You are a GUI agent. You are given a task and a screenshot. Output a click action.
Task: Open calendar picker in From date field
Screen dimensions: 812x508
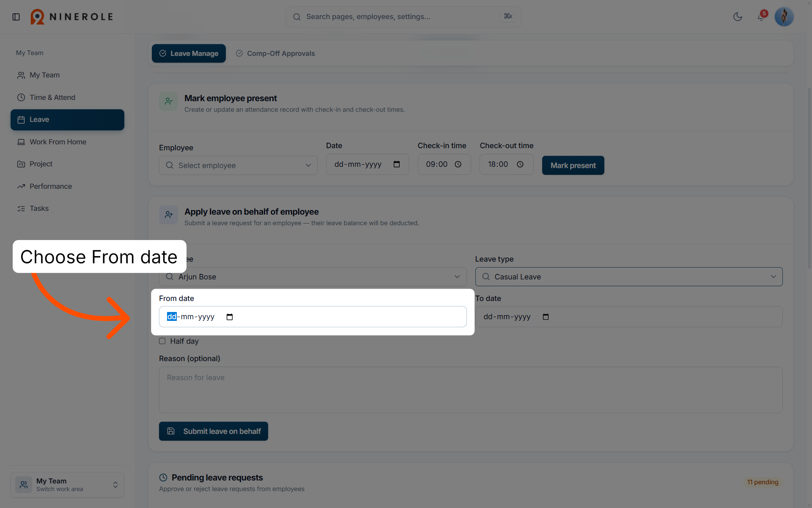coord(230,317)
